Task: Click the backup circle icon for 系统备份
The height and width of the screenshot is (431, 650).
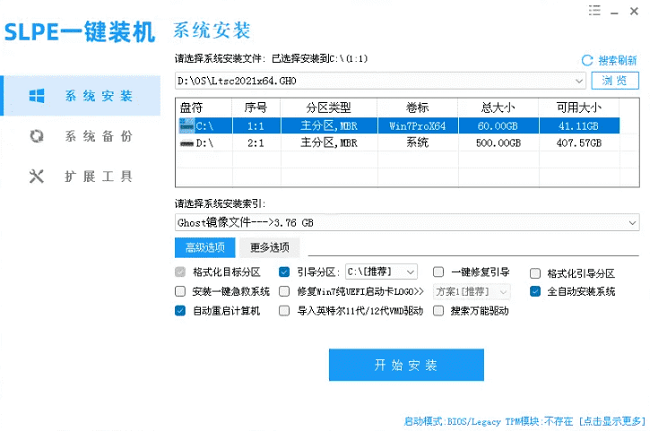Action: click(x=36, y=136)
